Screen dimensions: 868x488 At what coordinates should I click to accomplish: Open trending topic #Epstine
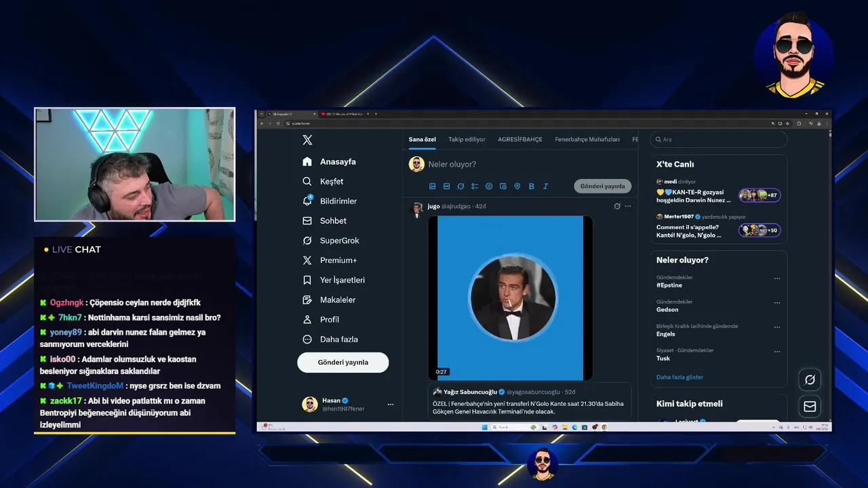pos(669,285)
